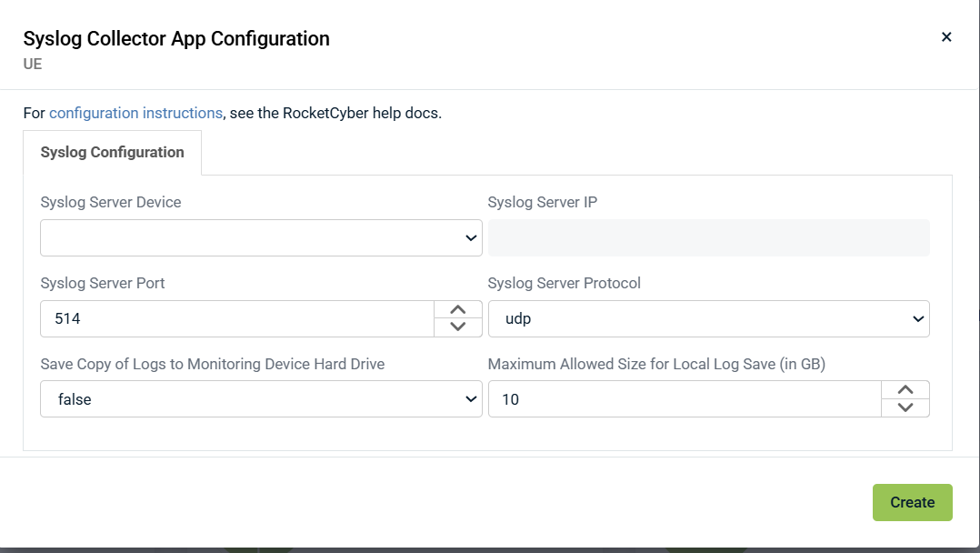Decrement the maximum local log size
Screen dimensions: 980x553
(x=905, y=407)
